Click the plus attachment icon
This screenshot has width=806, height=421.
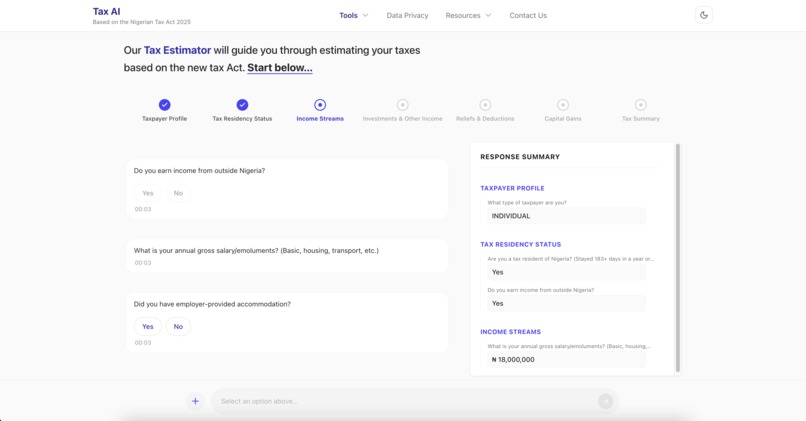pos(195,401)
